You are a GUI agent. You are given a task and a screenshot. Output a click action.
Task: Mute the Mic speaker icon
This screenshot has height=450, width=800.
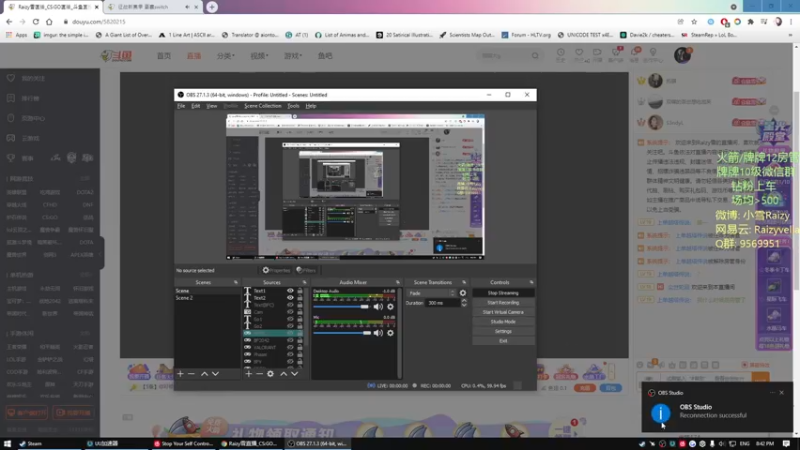click(378, 333)
